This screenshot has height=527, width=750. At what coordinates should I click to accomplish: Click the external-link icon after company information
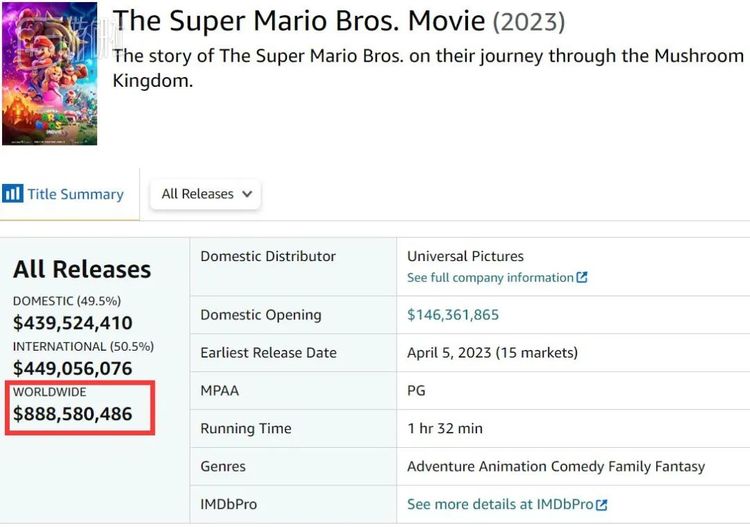(582, 277)
